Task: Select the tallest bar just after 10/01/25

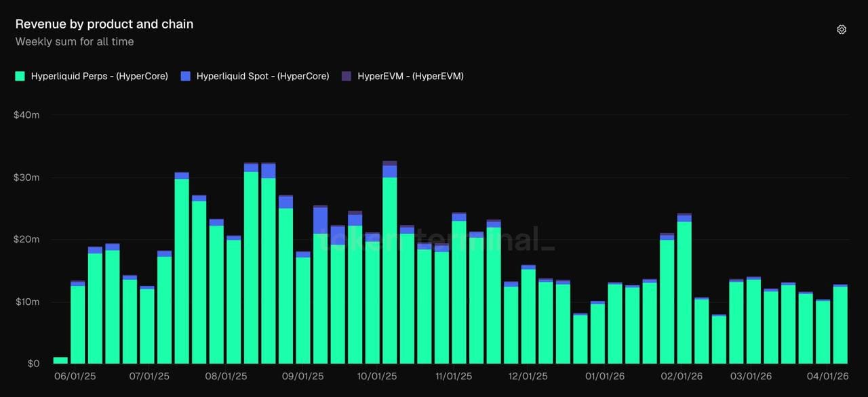Action: click(x=390, y=262)
